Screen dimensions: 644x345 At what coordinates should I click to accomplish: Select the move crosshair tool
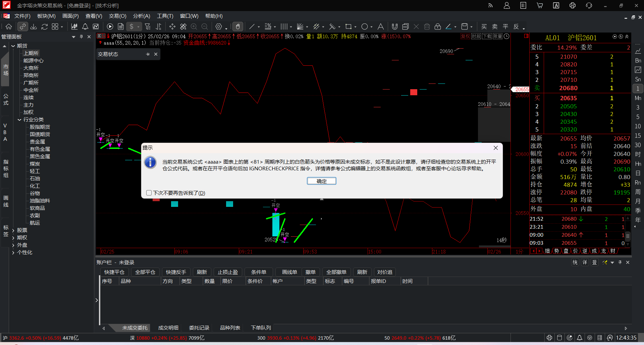point(172,26)
